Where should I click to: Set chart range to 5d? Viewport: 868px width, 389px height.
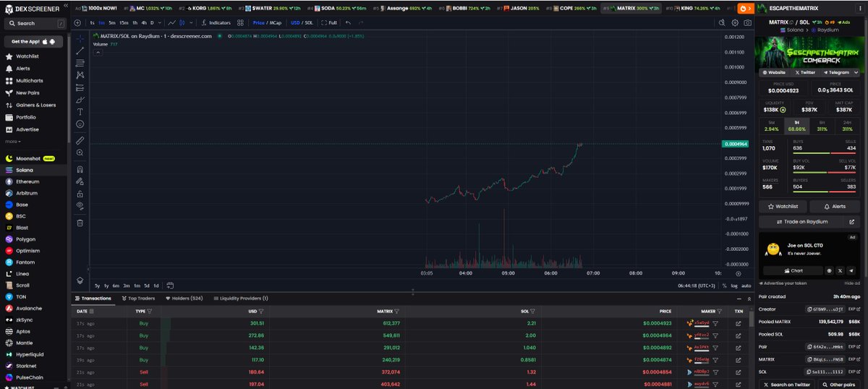[x=146, y=286]
